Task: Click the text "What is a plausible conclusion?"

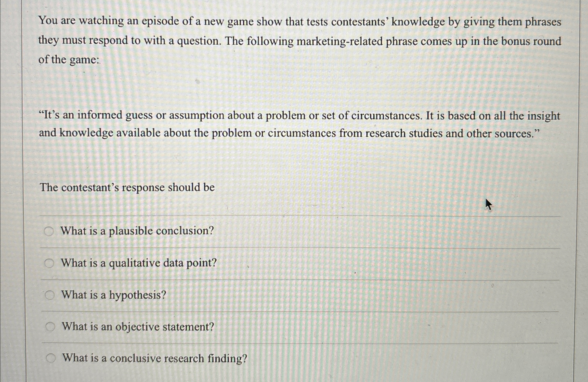Action: pyautogui.click(x=137, y=231)
